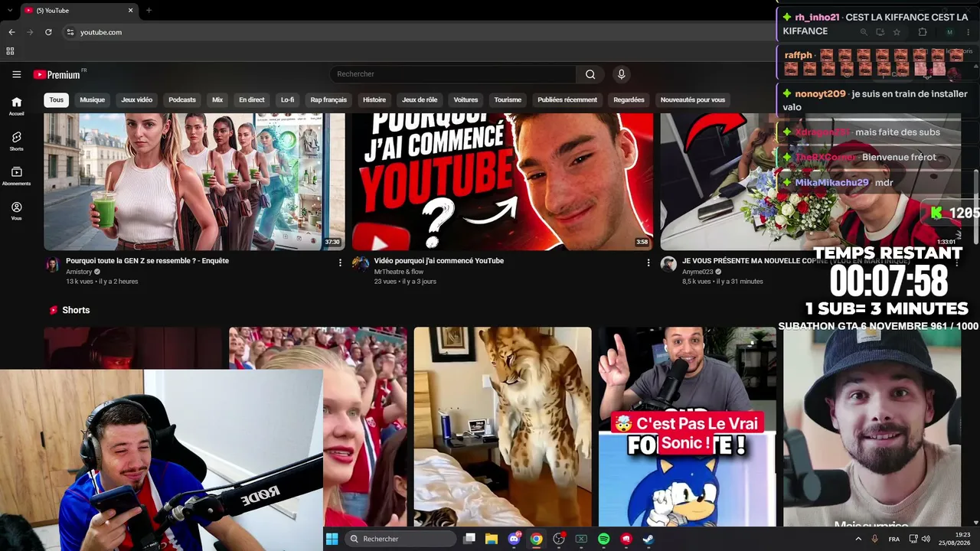This screenshot has height=551, width=980.
Task: Open "Vidéo pourquoi j'ai commencé YouTube" title
Action: (439, 261)
